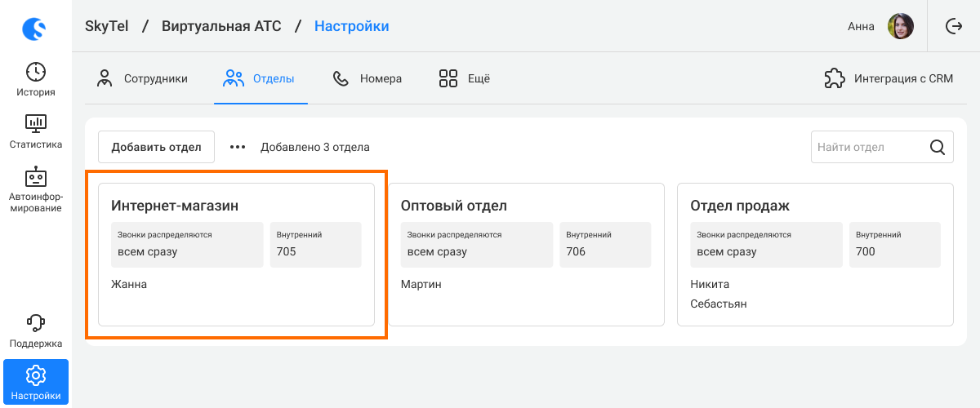The image size is (980, 408).
Task: Select the Настройки gear icon
Action: coord(36,375)
